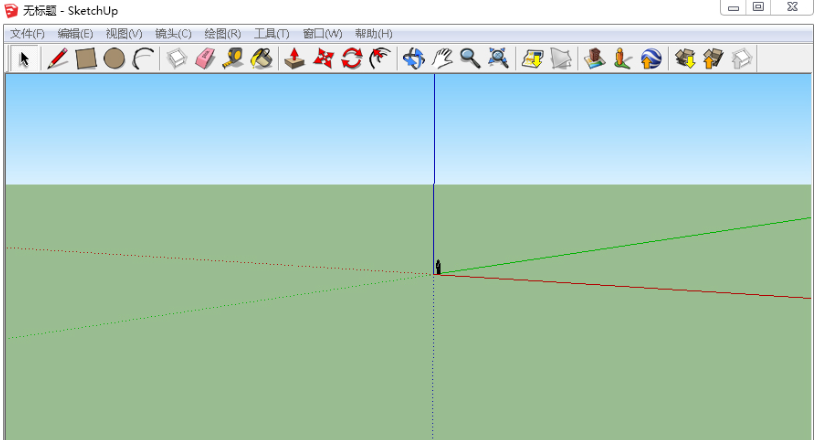Viewport: 815px width, 440px height.
Task: Open the 绘图(R) menu
Action: (x=222, y=34)
